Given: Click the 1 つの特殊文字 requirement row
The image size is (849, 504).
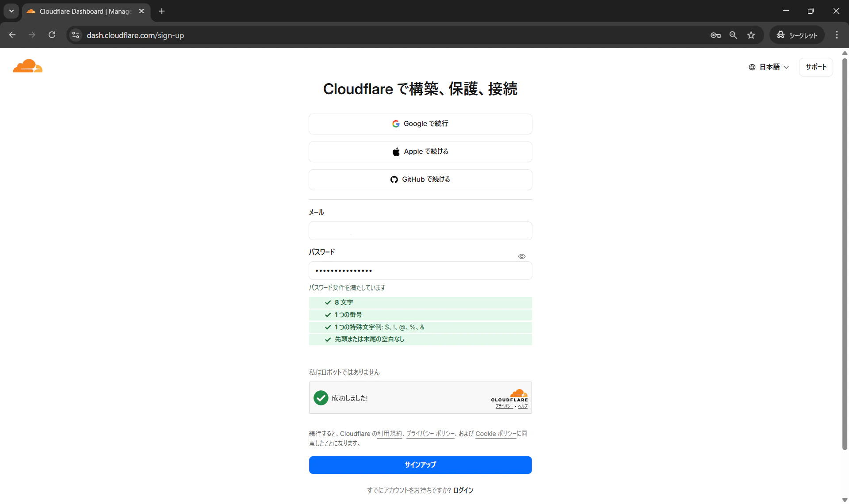Looking at the screenshot, I should (420, 327).
